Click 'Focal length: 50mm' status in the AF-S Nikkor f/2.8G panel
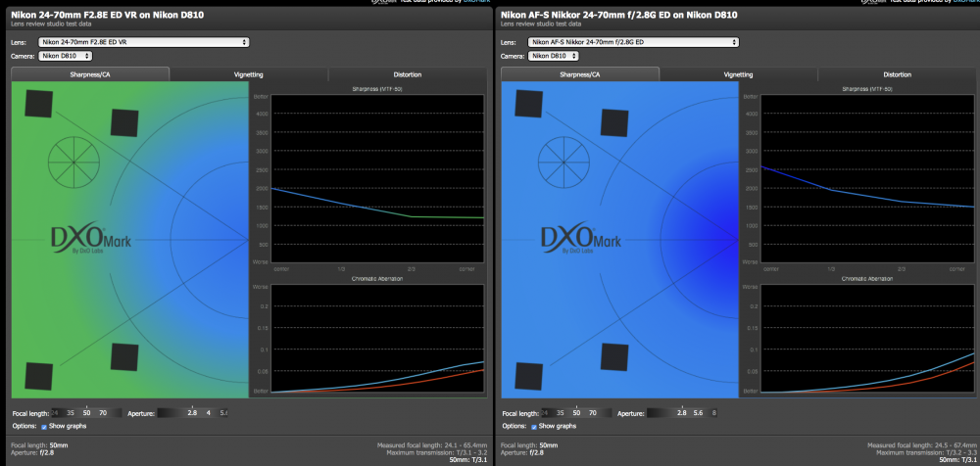This screenshot has width=980, height=466. tap(530, 445)
